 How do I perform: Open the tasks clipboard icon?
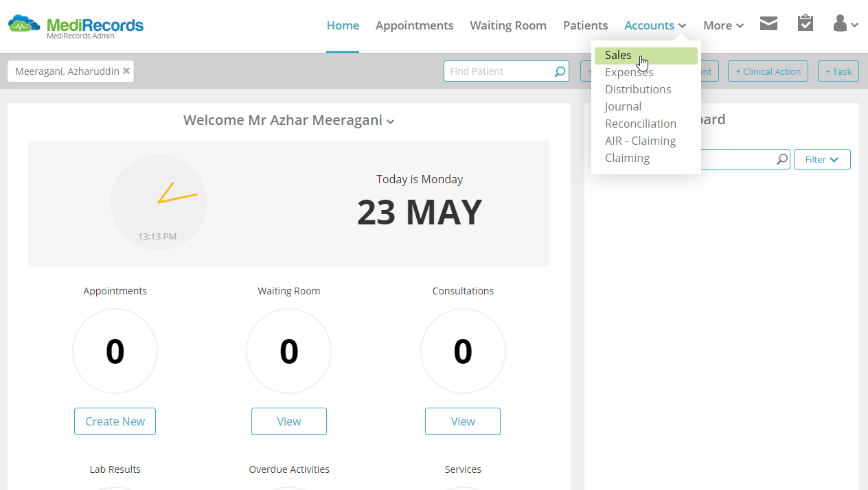[806, 23]
